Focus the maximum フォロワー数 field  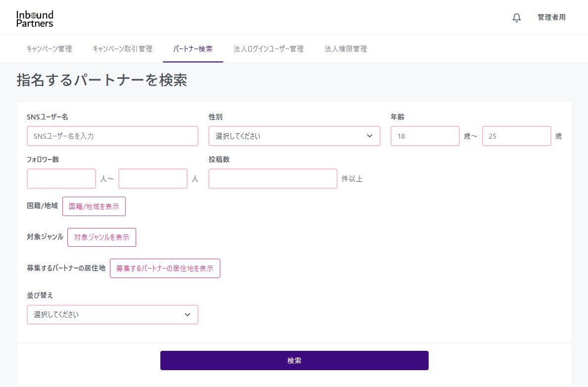point(153,179)
